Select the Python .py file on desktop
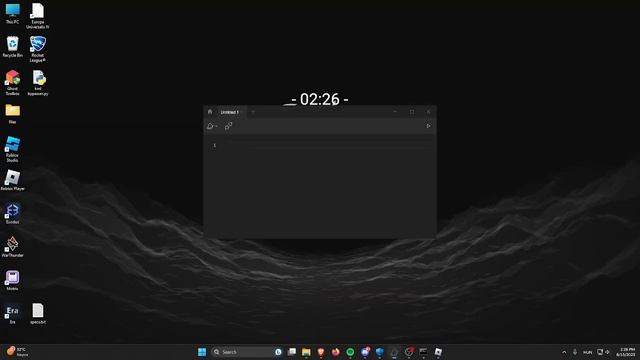The width and height of the screenshot is (640, 360). (38, 83)
